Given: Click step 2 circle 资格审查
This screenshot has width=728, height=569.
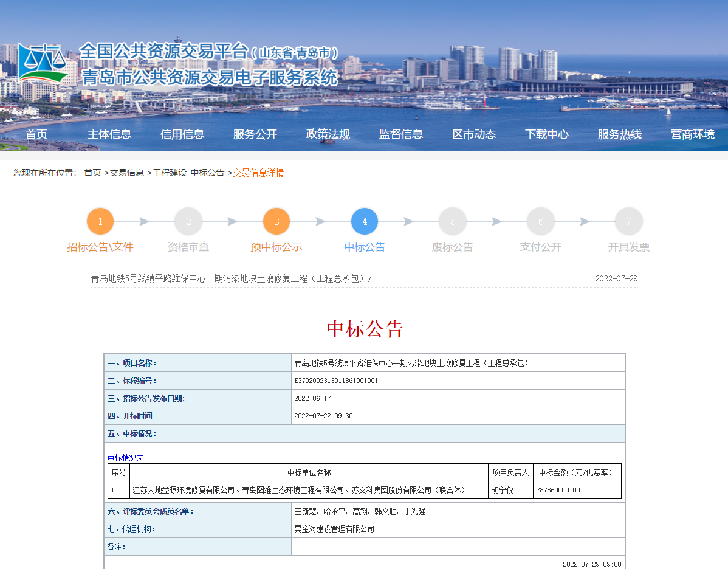Looking at the screenshot, I should [188, 222].
